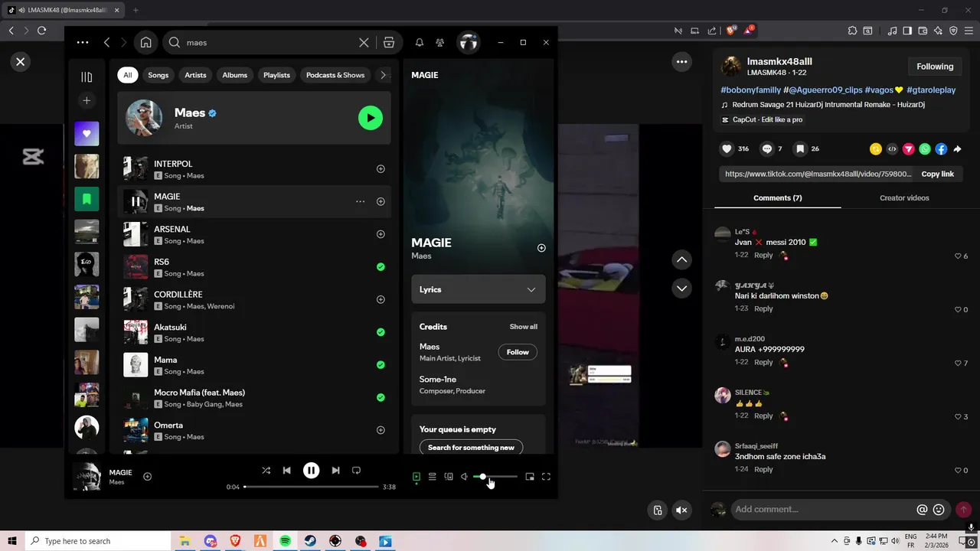Viewport: 980px width, 551px height.
Task: Open Your Library icon in Spotify sidebar
Action: tap(87, 77)
